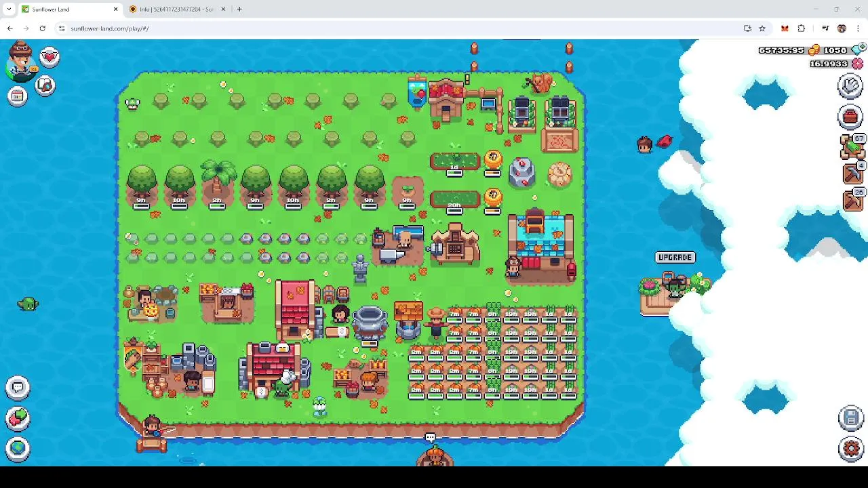The image size is (868, 488).
Task: Click the swimming character with red flag
Action: point(654,143)
